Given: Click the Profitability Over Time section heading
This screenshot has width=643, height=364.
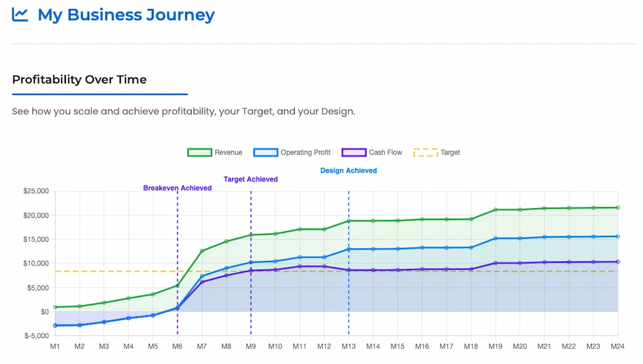Looking at the screenshot, I should (79, 80).
